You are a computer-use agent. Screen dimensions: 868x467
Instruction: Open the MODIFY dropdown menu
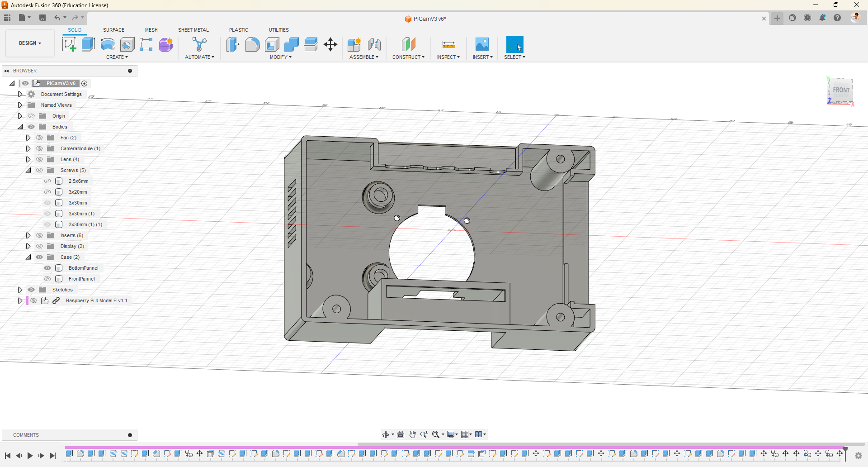click(x=281, y=57)
